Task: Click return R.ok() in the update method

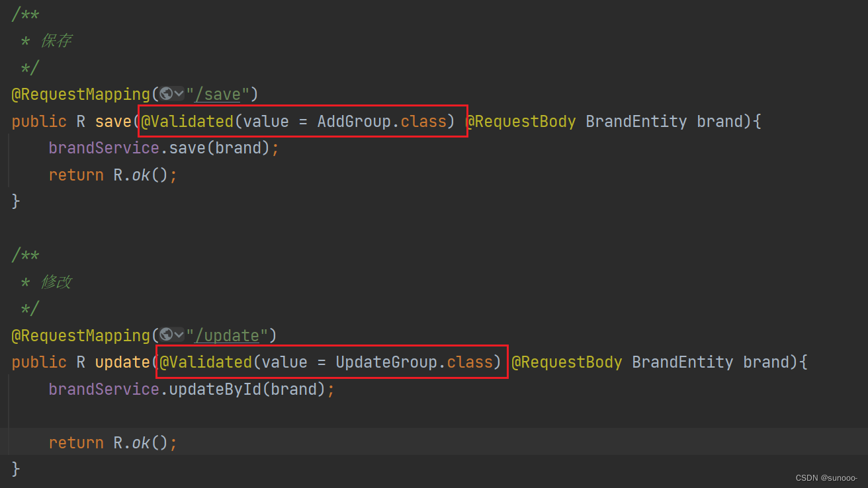Action: [x=113, y=443]
